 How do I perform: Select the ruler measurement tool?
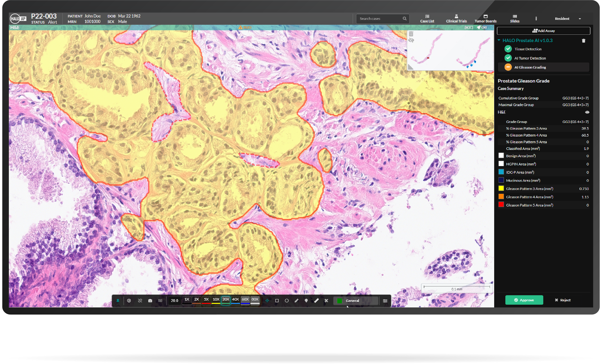(x=316, y=301)
